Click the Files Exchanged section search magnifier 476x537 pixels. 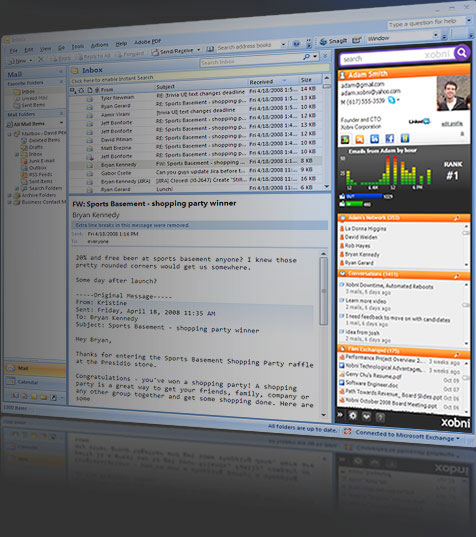coord(457,355)
